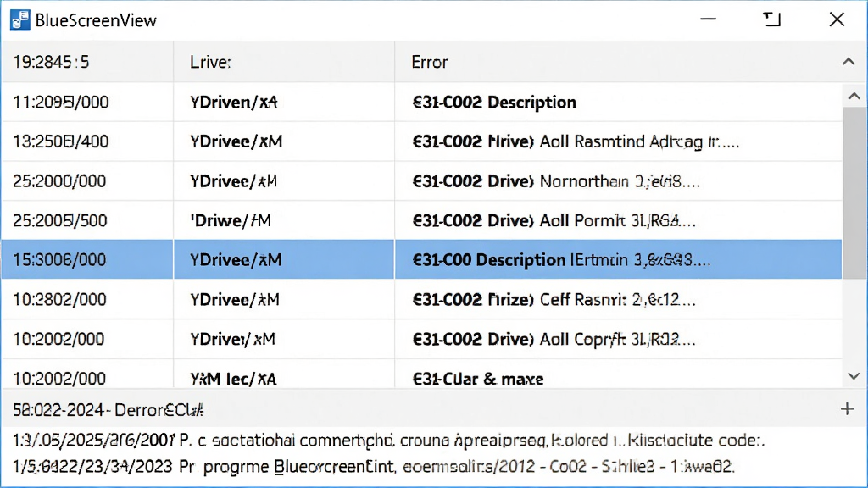Click €31-Cular & maxe error cell
The height and width of the screenshot is (488, 868).
[x=618, y=375]
